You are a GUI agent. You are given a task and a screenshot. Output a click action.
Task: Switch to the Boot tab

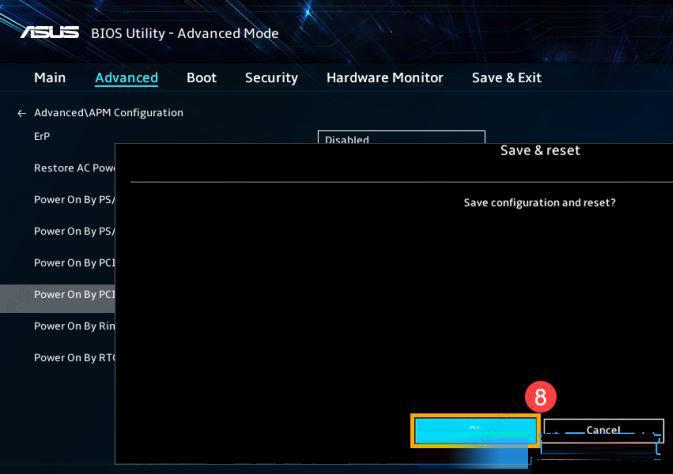pyautogui.click(x=201, y=78)
